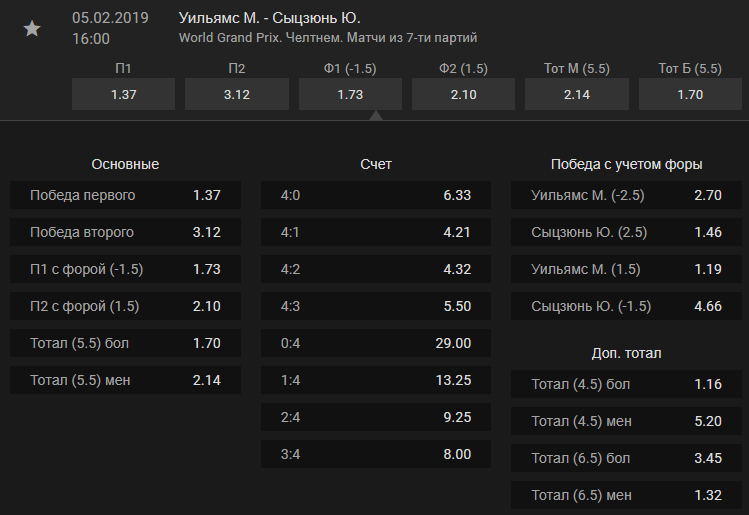Select Уильямс М. (-2.5) handicap row
This screenshot has height=515, width=749.
(626, 195)
